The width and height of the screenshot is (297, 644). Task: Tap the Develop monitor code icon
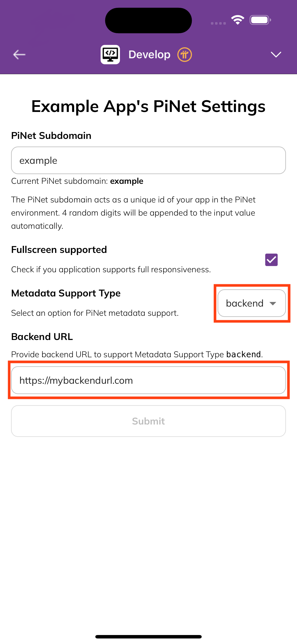[x=110, y=54]
